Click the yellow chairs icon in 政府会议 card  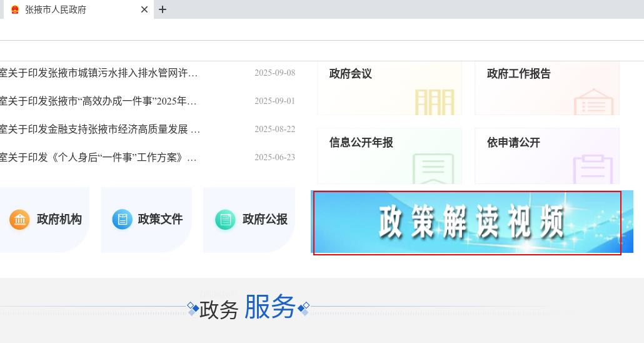(435, 102)
